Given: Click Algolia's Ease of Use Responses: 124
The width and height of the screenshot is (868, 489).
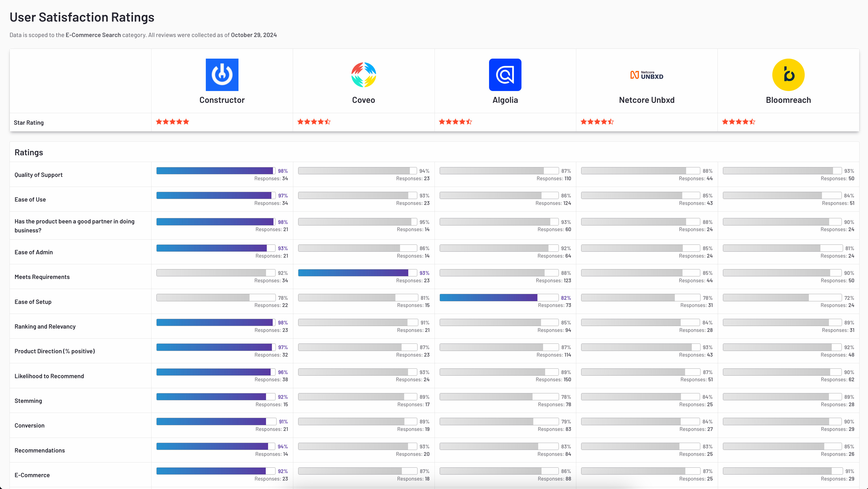Looking at the screenshot, I should pos(553,203).
